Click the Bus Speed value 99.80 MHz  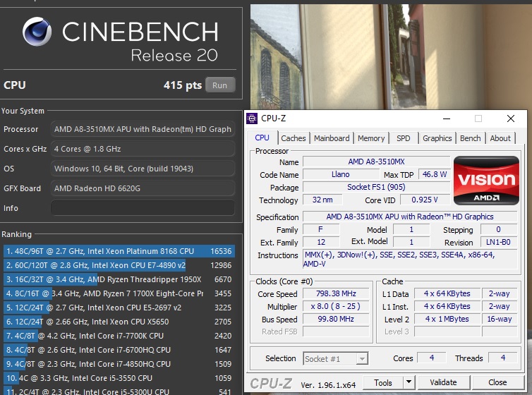coord(336,319)
